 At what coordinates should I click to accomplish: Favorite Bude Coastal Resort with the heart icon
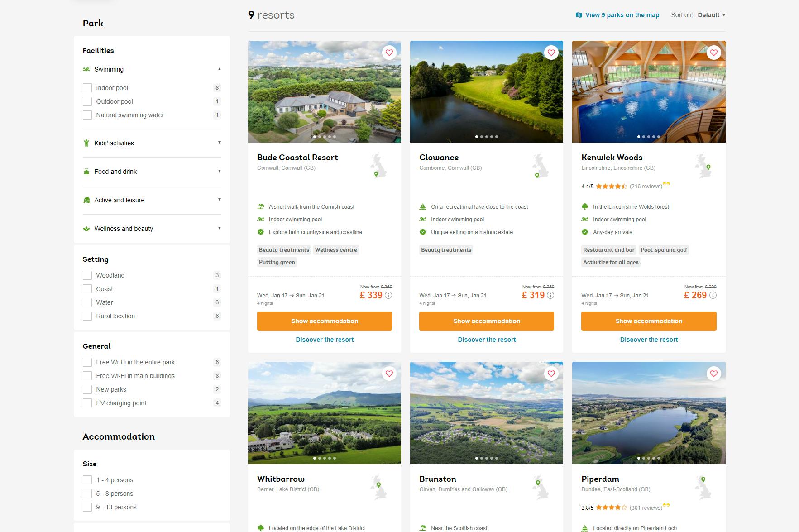(x=389, y=53)
